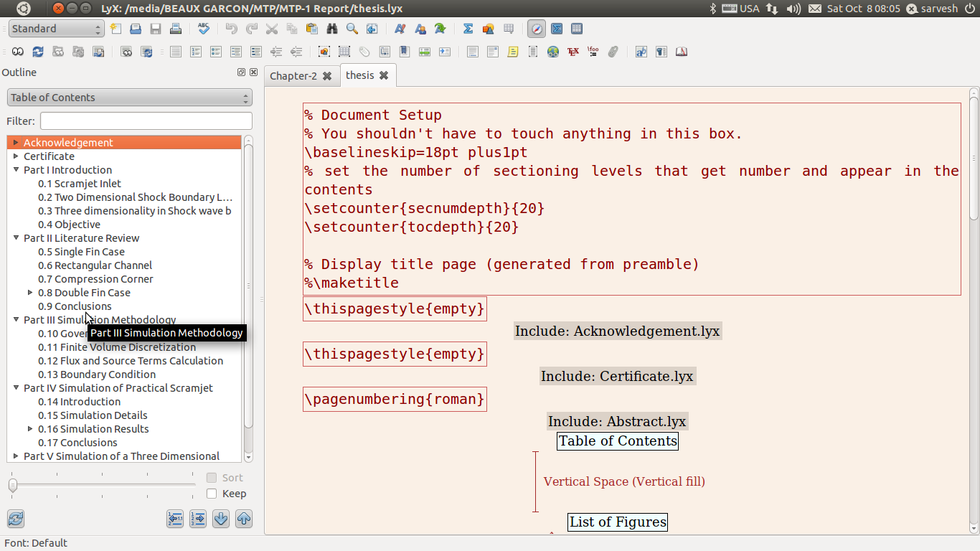The width and height of the screenshot is (980, 551).
Task: Expand the 0.16 Simulation Results entry
Action: [30, 428]
